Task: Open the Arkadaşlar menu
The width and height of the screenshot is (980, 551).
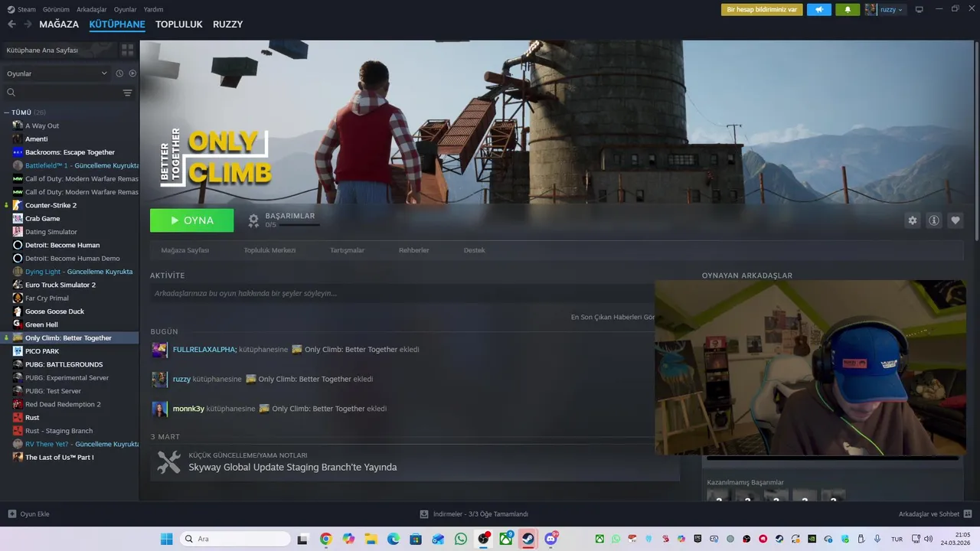Action: click(x=92, y=10)
